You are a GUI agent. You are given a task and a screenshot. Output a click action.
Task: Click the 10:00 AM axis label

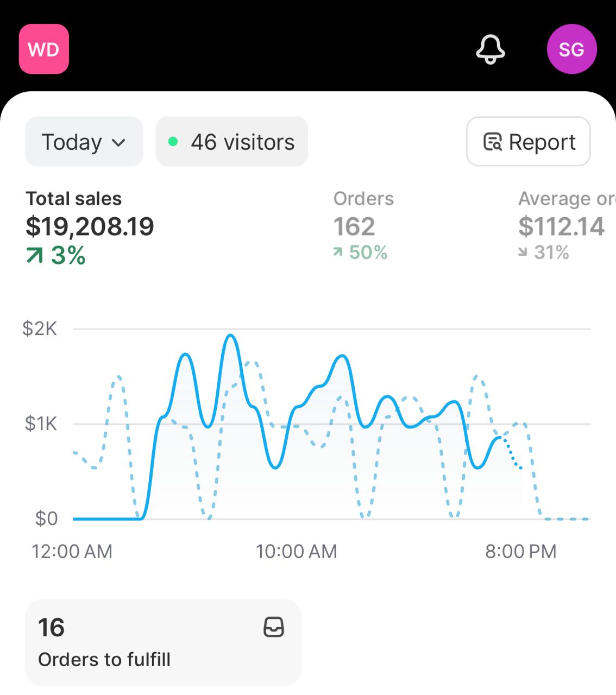click(x=297, y=551)
